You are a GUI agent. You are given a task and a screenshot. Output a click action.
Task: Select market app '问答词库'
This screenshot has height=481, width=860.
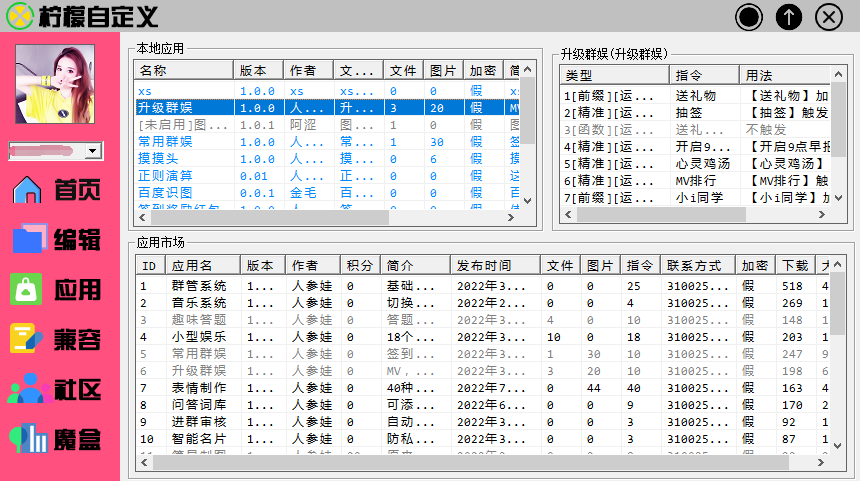(483, 405)
